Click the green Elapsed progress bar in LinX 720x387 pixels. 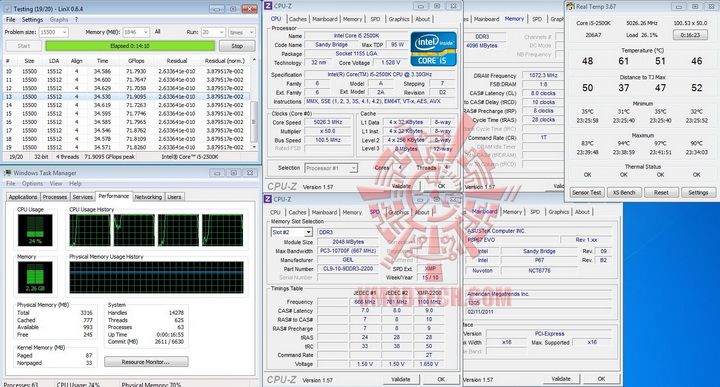(130, 46)
